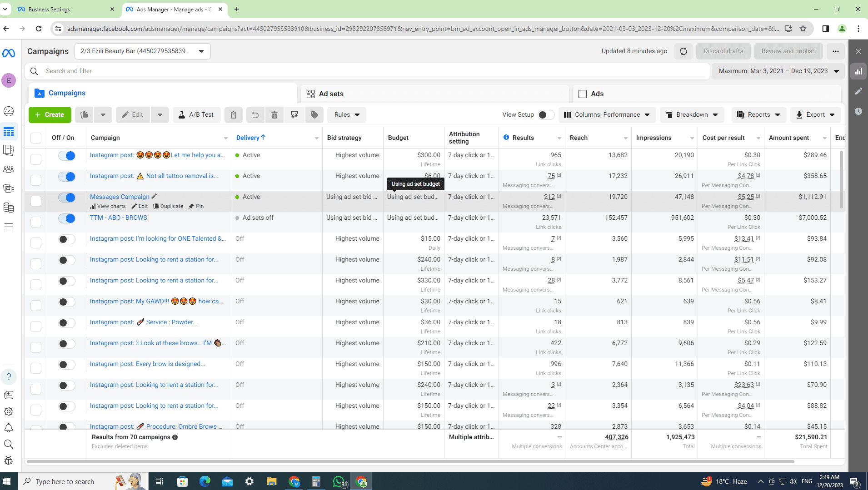
Task: Open charts panel icon on right rail
Action: pyautogui.click(x=858, y=71)
